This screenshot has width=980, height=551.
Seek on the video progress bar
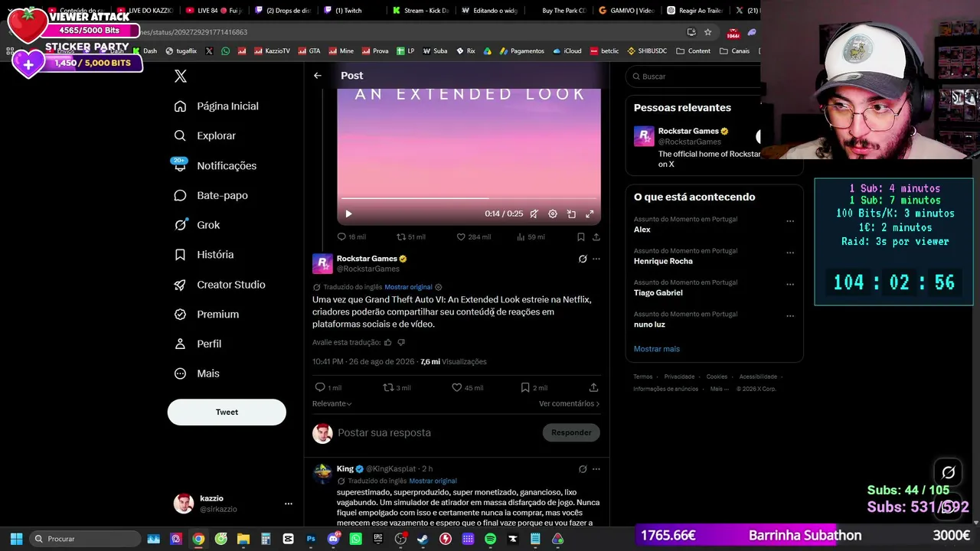click(469, 199)
